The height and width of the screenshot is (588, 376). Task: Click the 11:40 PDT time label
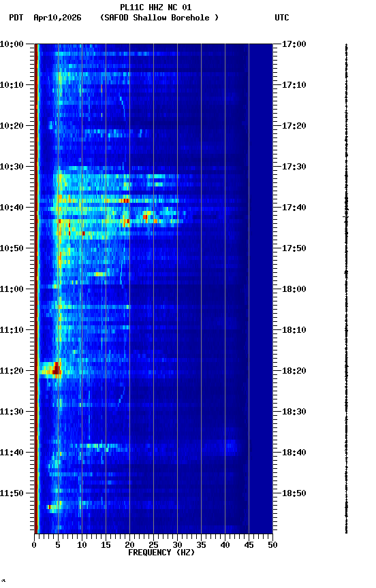(12, 453)
